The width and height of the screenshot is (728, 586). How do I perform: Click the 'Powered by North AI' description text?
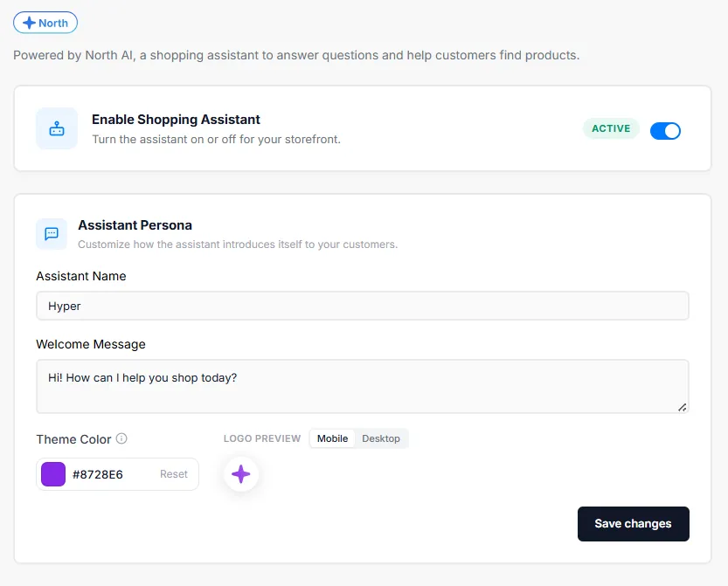[x=296, y=55]
